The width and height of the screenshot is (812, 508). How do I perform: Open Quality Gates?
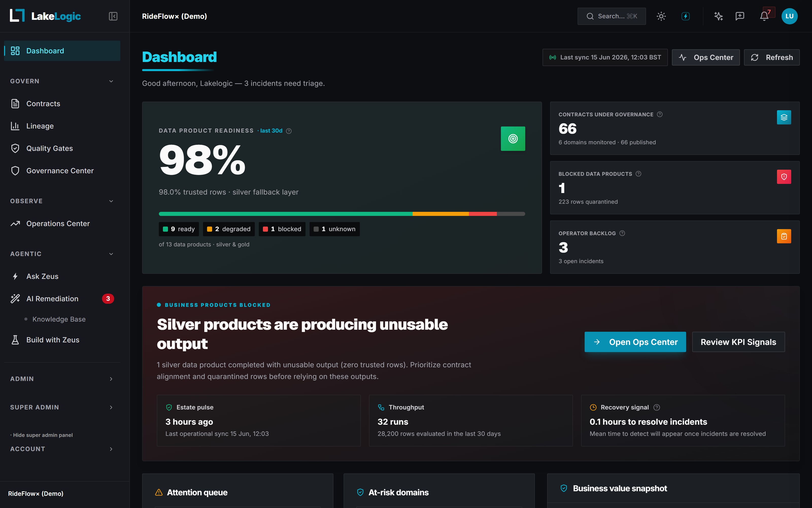[x=62, y=148]
